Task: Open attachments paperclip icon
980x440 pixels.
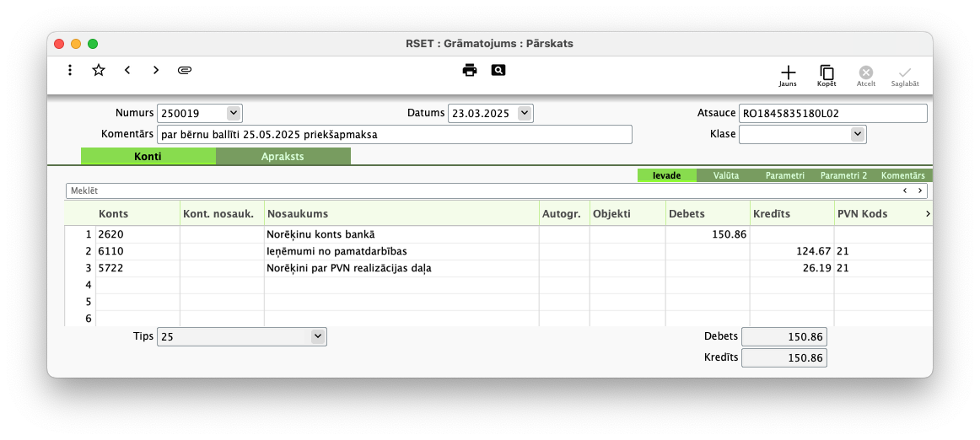Action: coord(184,70)
